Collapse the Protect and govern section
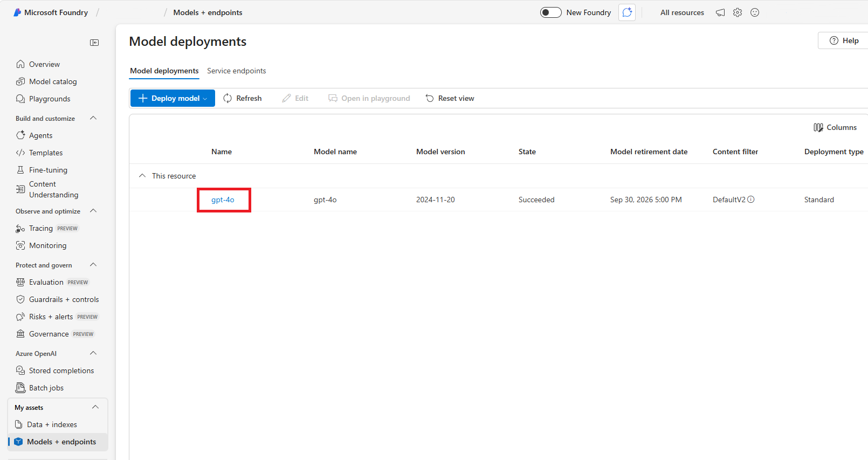The width and height of the screenshot is (868, 460). (93, 265)
